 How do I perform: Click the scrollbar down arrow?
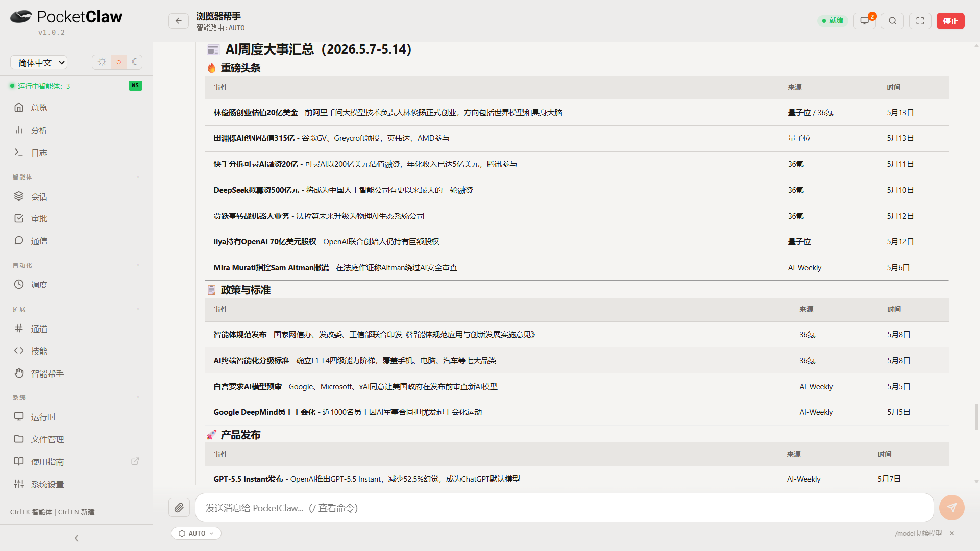pyautogui.click(x=976, y=481)
